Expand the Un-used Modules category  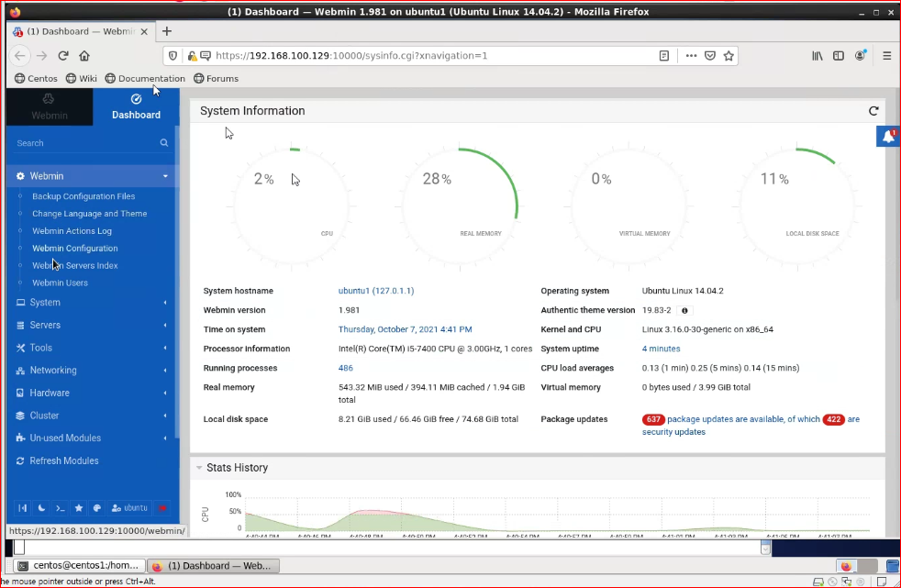(92, 438)
